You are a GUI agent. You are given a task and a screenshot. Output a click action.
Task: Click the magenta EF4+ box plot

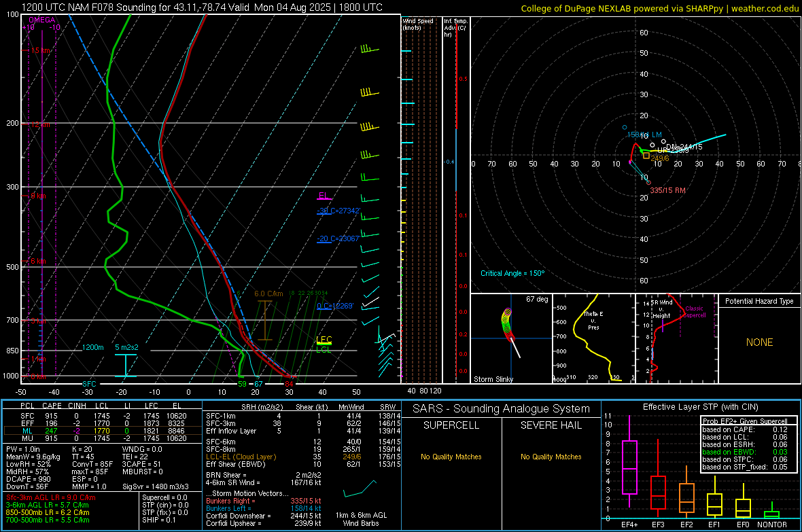629,462
